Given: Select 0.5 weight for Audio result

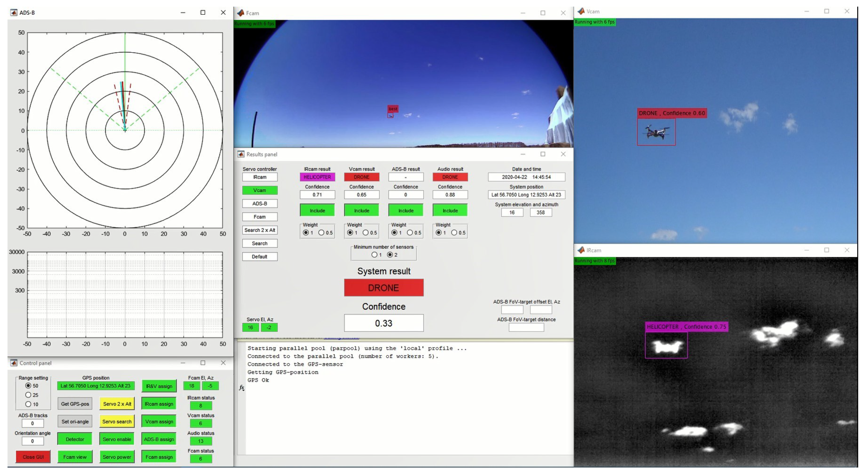Looking at the screenshot, I should 454,233.
